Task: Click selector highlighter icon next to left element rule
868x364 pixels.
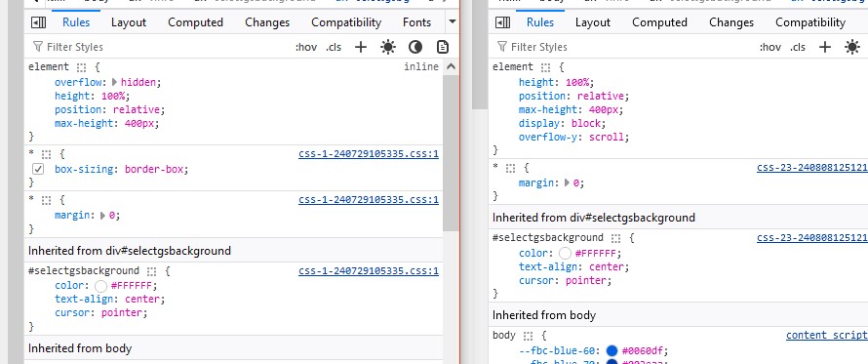Action: (81, 67)
